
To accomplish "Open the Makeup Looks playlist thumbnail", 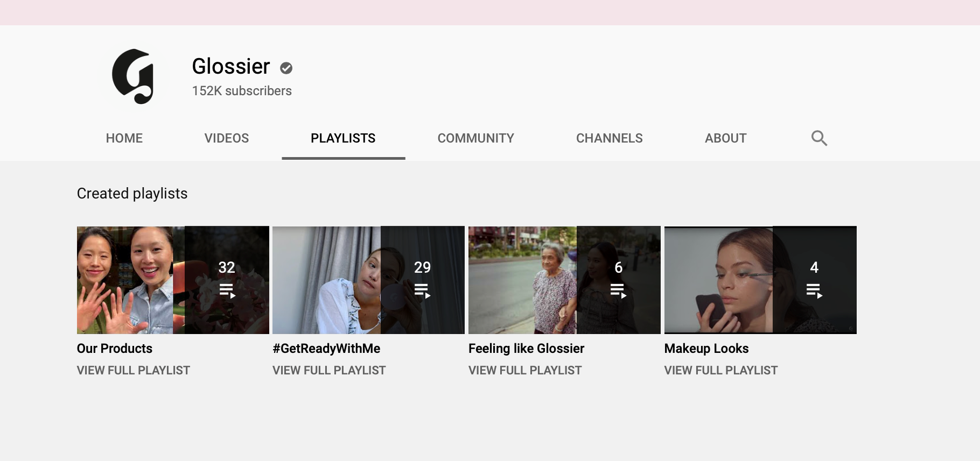I will pyautogui.click(x=760, y=280).
